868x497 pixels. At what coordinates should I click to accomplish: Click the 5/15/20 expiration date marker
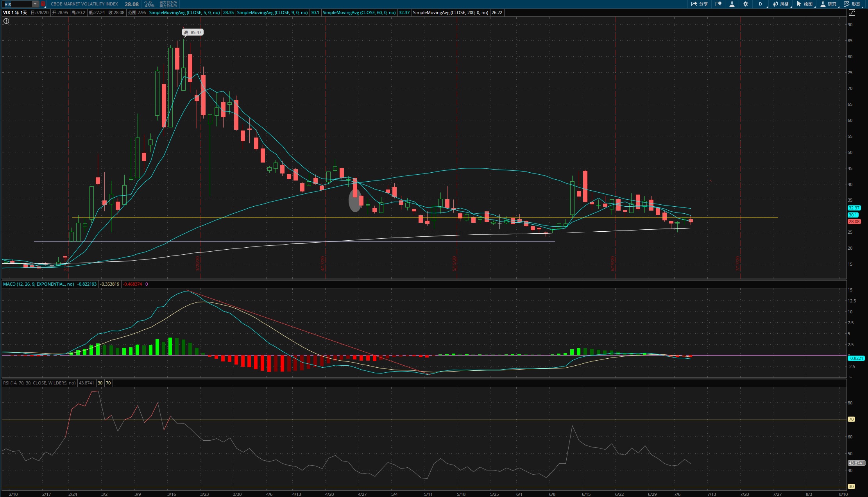(x=455, y=263)
